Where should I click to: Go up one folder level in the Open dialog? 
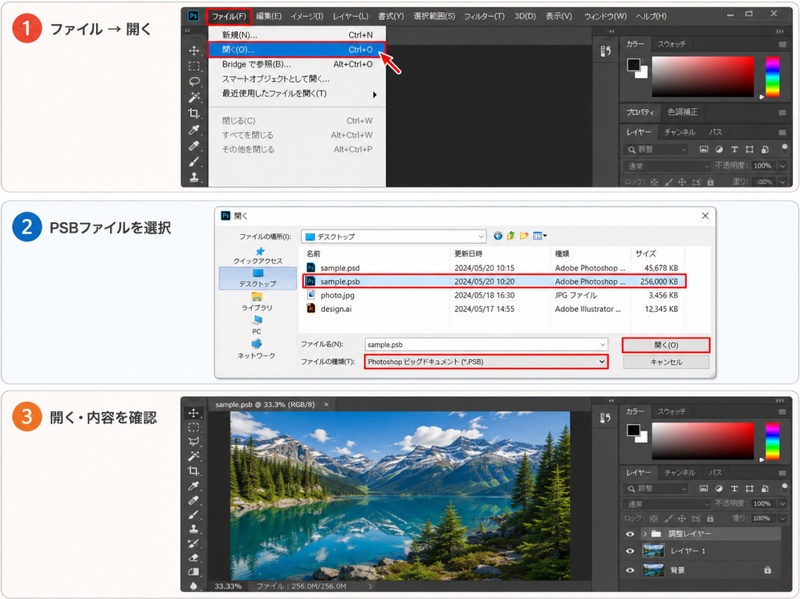click(511, 236)
